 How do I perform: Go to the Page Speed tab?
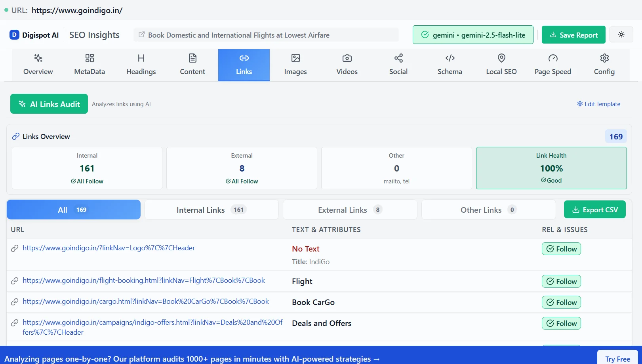coord(553,65)
